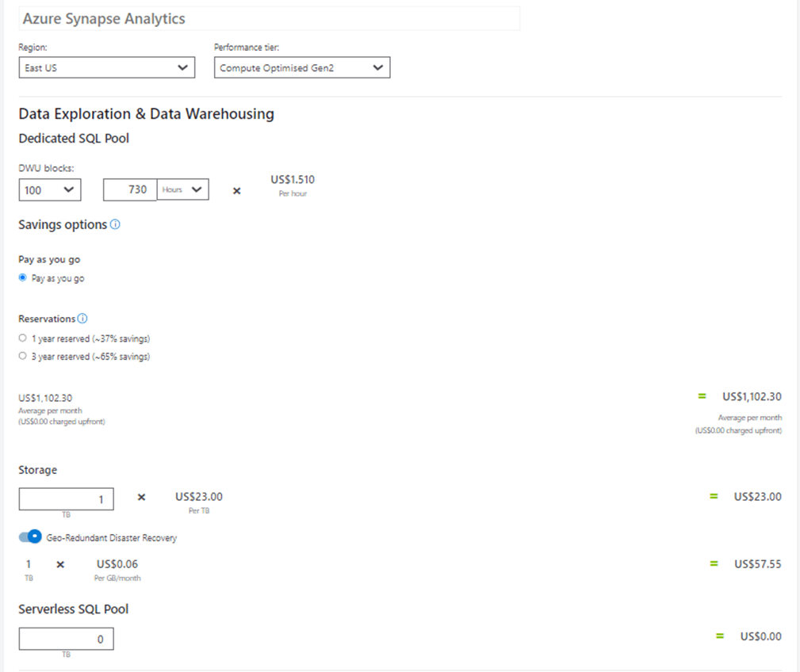This screenshot has height=672, width=800.
Task: Click the Serverless SQL Pool TB field
Action: coord(67,639)
